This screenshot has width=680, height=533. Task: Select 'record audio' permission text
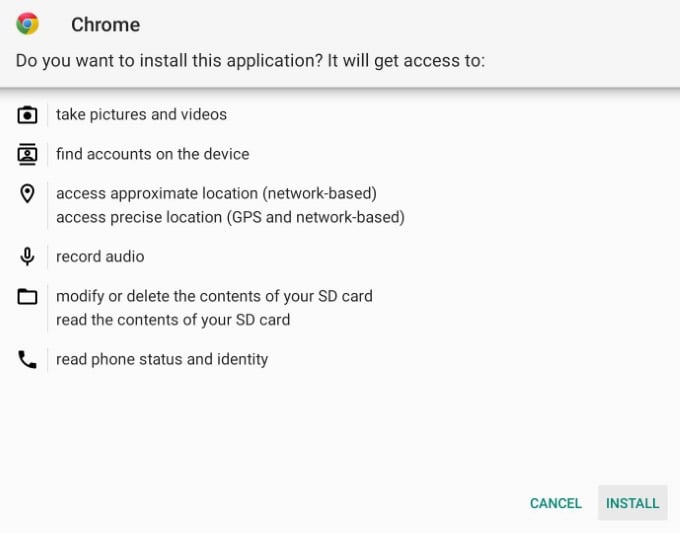coord(100,256)
